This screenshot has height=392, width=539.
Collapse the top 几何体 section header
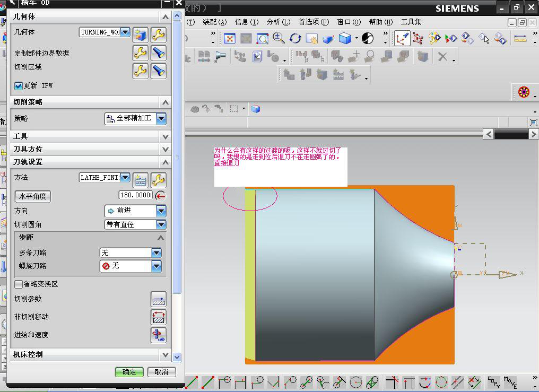166,16
